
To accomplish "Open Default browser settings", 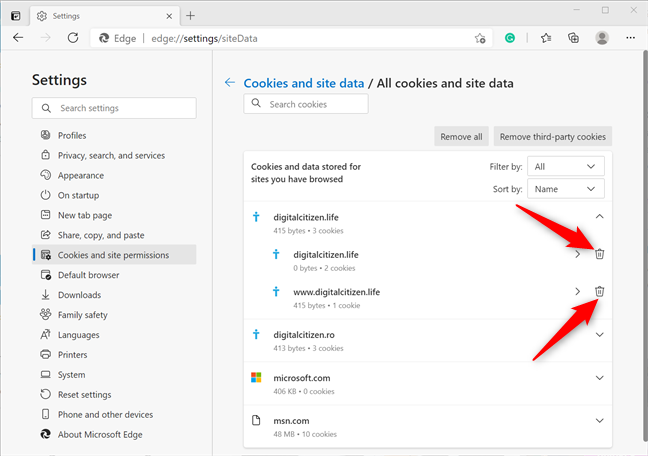I will point(114,275).
